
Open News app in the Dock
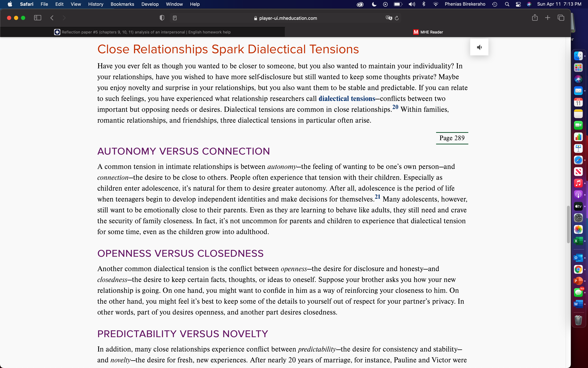[578, 172]
